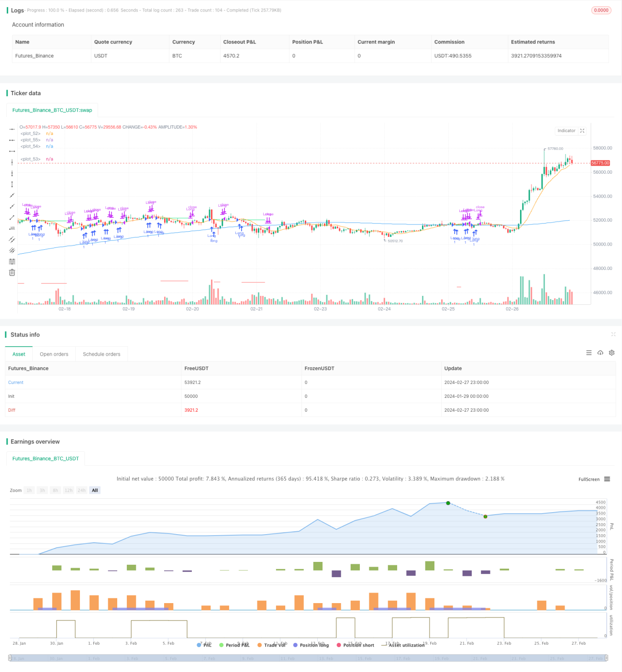Screen dimensions: 622x672
Task: Select the trash delete-drawings tool
Action: [x=12, y=272]
